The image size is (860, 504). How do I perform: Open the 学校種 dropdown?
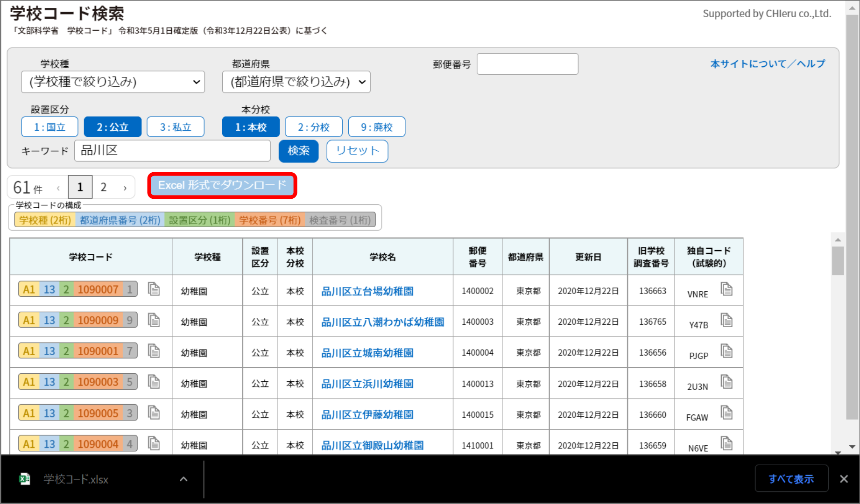(x=113, y=82)
